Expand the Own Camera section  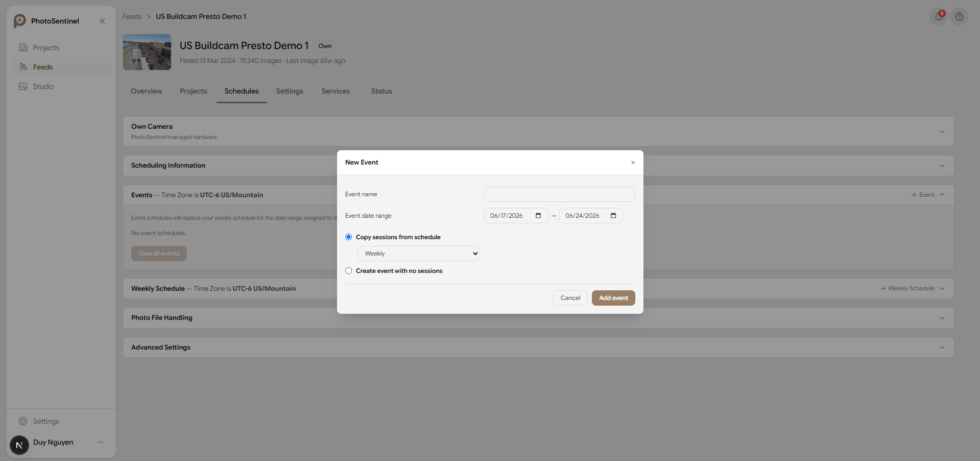point(942,131)
